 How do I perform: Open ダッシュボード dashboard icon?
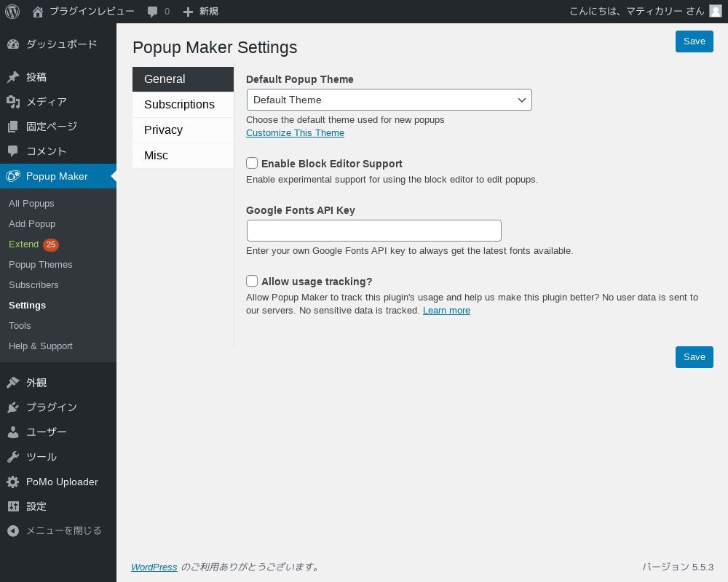point(13,44)
